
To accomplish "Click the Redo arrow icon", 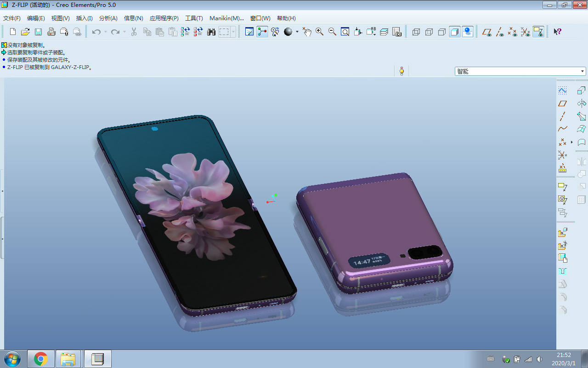I will click(x=115, y=32).
